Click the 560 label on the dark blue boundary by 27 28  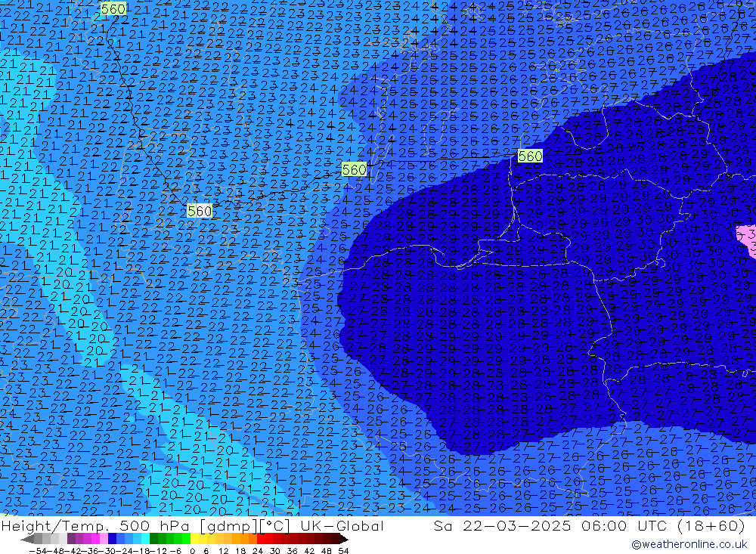pyautogui.click(x=530, y=156)
